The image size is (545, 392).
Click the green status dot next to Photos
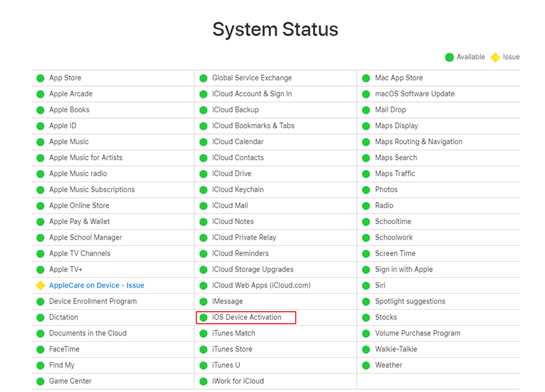coord(366,190)
